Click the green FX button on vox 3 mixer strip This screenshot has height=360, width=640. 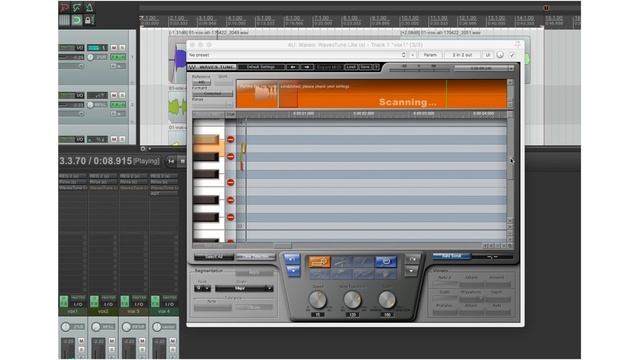click(x=125, y=301)
